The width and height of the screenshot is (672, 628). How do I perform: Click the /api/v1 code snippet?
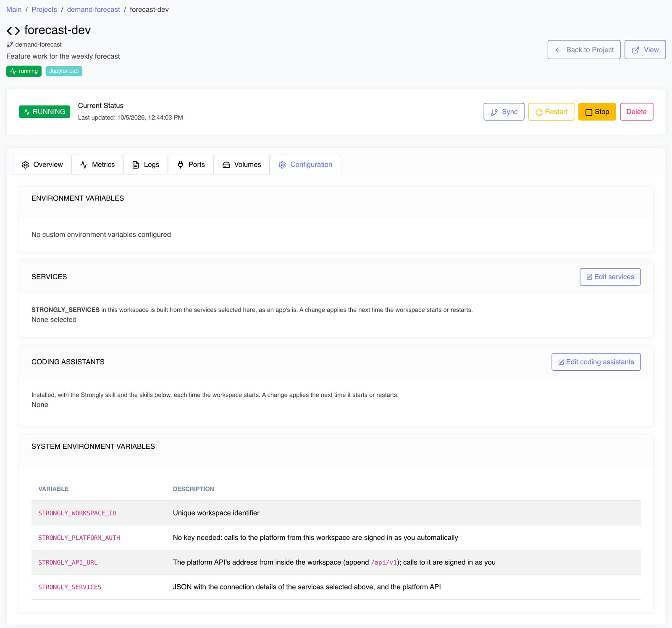384,563
